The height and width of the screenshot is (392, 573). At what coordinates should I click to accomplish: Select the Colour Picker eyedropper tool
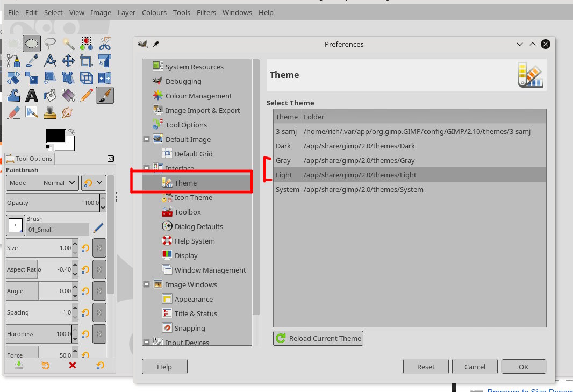click(x=32, y=61)
